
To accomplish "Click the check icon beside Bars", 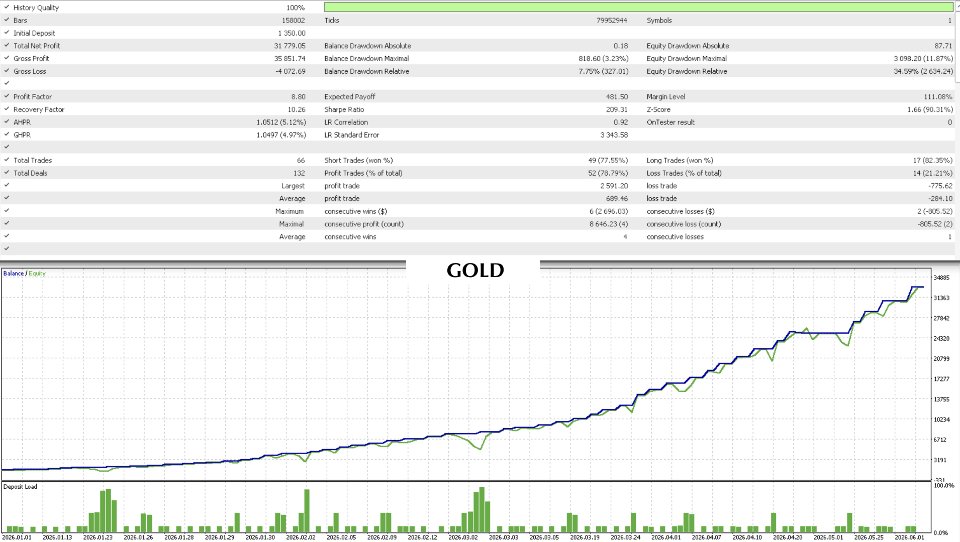I will [x=6, y=20].
